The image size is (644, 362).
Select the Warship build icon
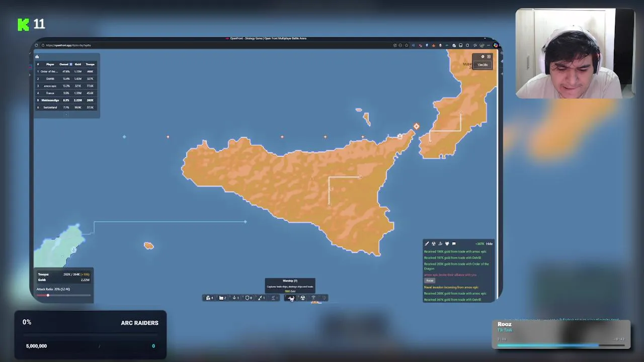pyautogui.click(x=291, y=298)
